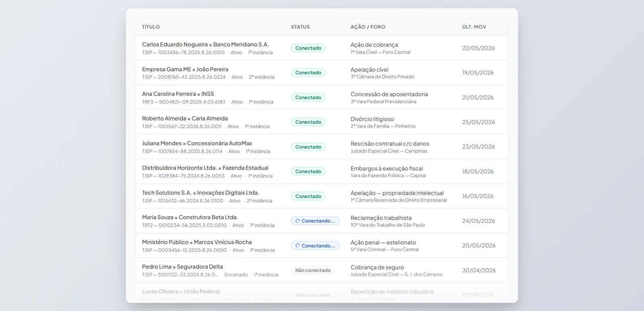This screenshot has width=644, height=311.
Task: Click Conectado badge for Carlos Eduardo Nogueira
Action: tap(308, 48)
